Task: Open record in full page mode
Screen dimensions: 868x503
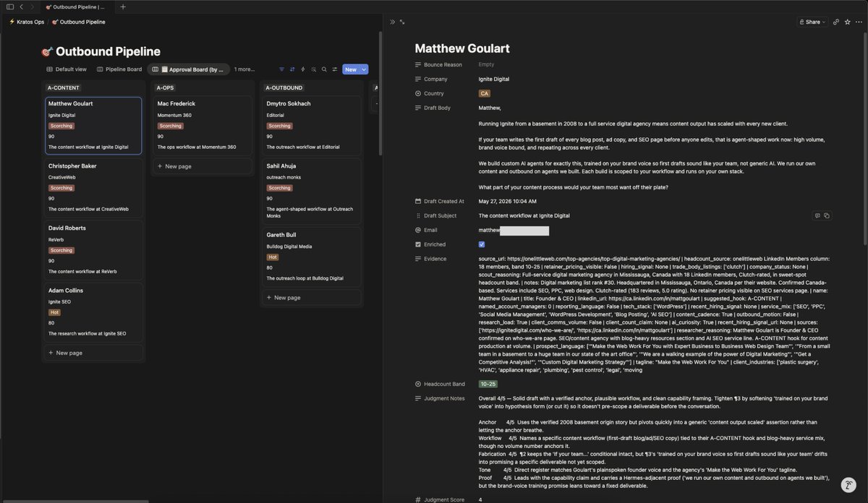Action: (x=402, y=22)
